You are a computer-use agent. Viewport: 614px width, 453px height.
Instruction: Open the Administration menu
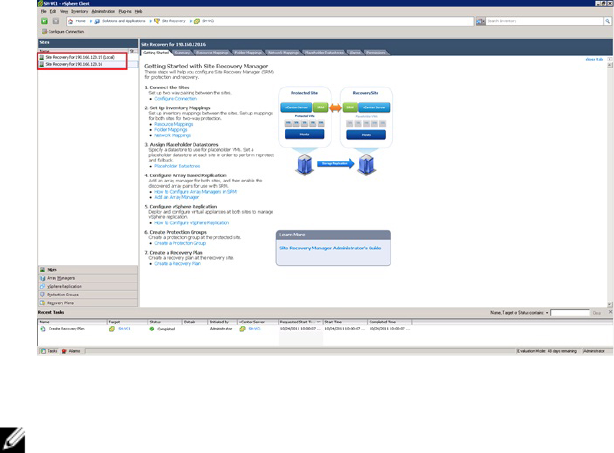coord(103,11)
